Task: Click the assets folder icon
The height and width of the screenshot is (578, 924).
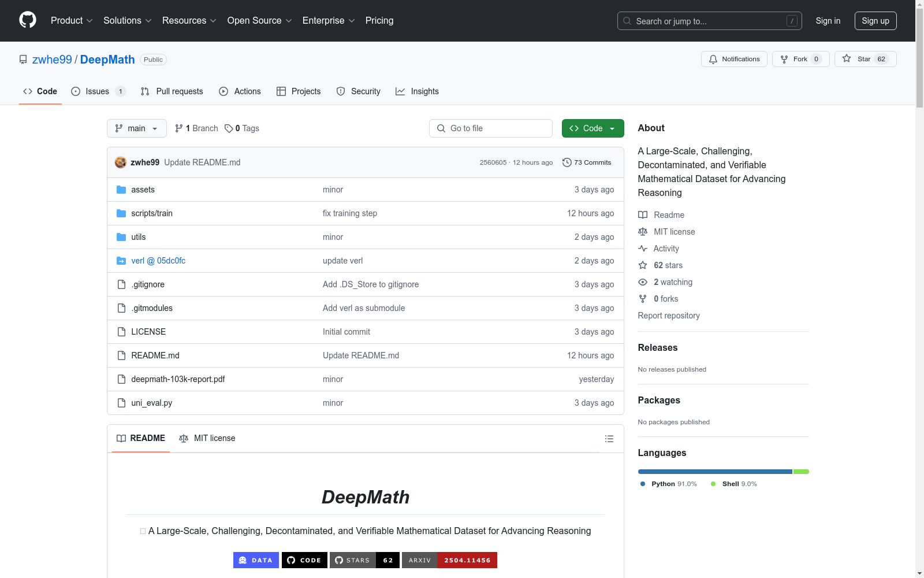Action: [x=121, y=190]
